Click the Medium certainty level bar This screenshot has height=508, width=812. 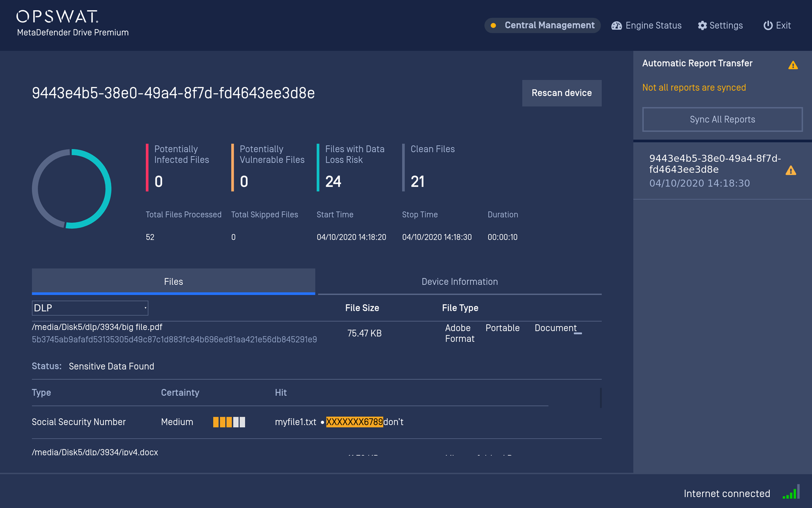pos(229,422)
